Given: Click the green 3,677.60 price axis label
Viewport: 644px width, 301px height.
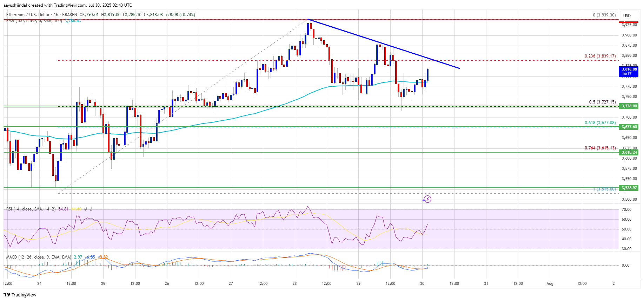Looking at the screenshot, I should (629, 127).
